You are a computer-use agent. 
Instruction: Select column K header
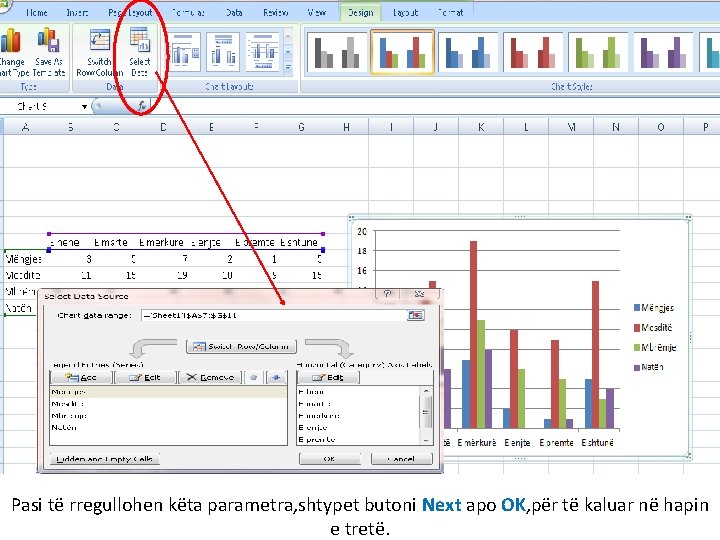[481, 127]
